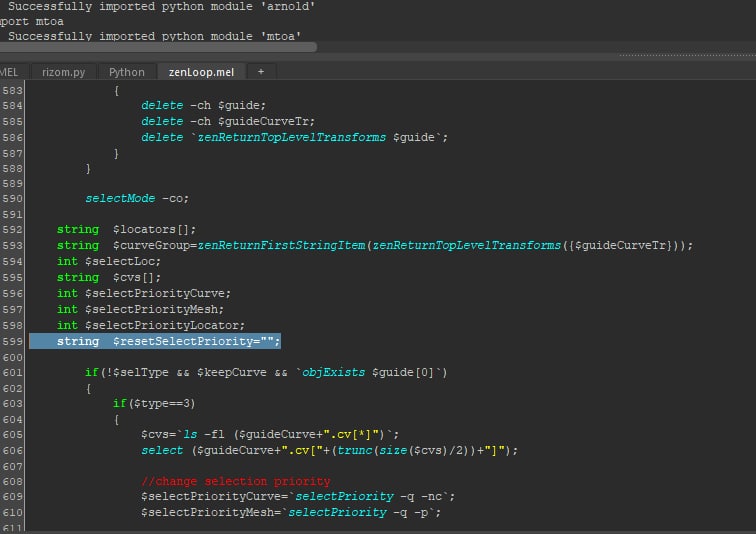756x534 pixels.
Task: Click 'delete -ch $guide;' line
Action: click(x=203, y=106)
